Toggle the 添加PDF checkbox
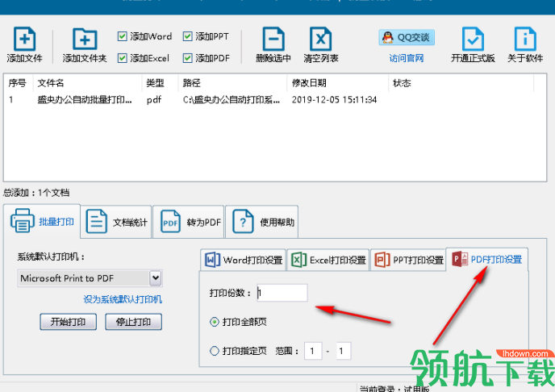 pyautogui.click(x=188, y=58)
